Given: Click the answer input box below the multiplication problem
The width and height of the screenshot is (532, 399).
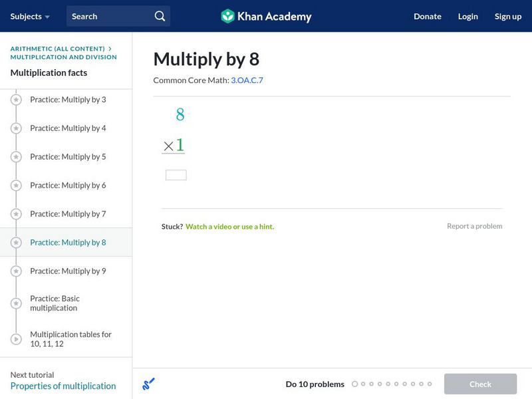Looking at the screenshot, I should (x=176, y=174).
